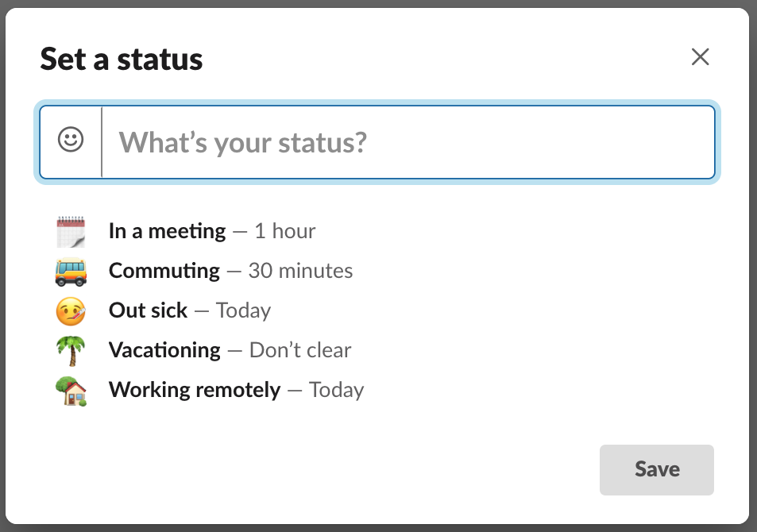Choose the Commuting status label
Viewport: 757px width, 532px height.
click(164, 271)
